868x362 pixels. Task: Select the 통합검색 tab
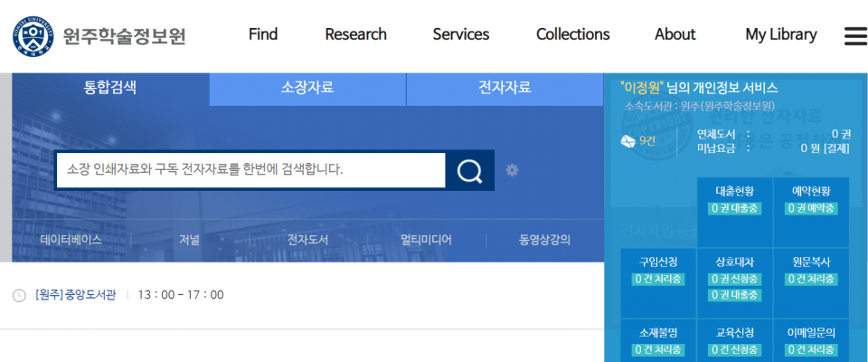110,89
